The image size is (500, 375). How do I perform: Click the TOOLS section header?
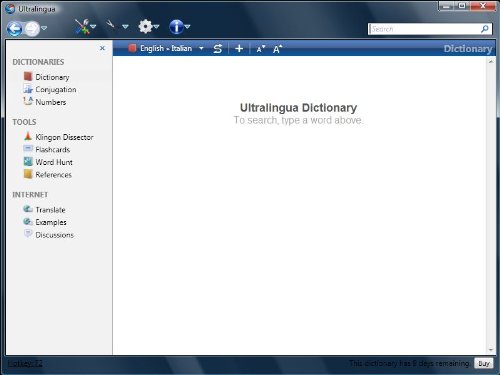coord(24,122)
